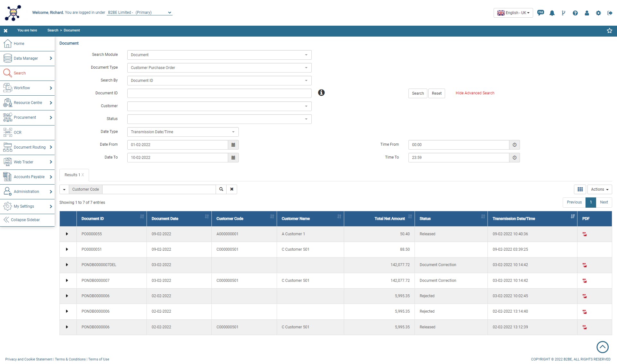Screen dimensions: 617x364
Task: Open the Actions dropdown menu
Action: pos(599,189)
